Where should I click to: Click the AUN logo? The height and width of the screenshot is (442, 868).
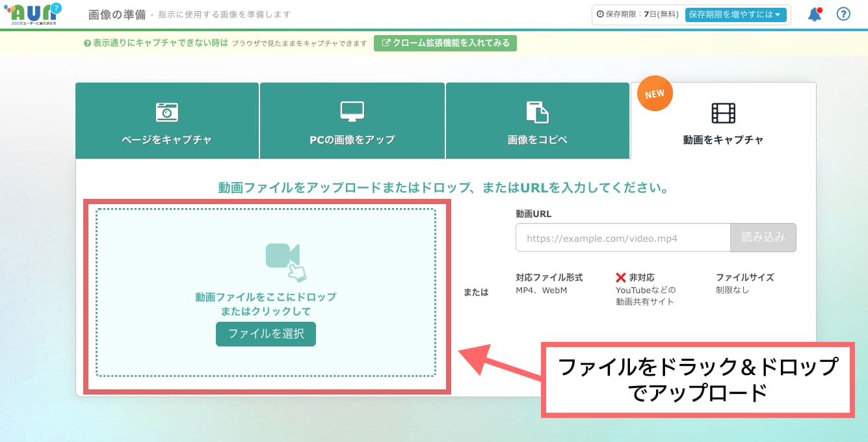(x=33, y=14)
